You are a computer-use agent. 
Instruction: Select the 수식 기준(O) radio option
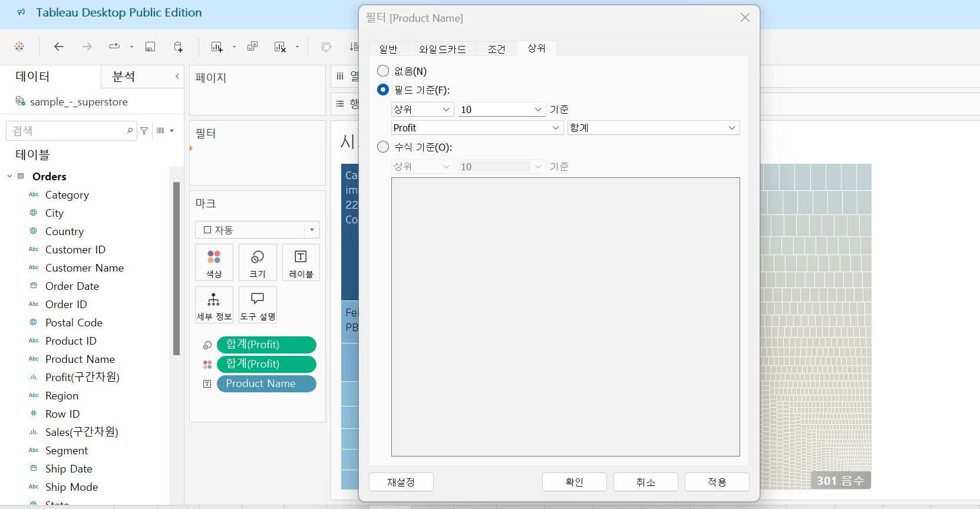click(383, 147)
